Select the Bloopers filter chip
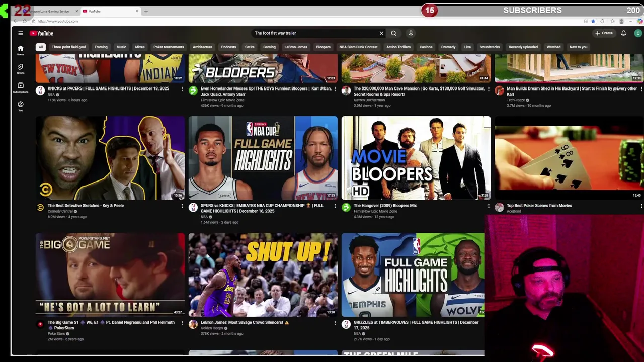The width and height of the screenshot is (644, 362). pyautogui.click(x=323, y=47)
